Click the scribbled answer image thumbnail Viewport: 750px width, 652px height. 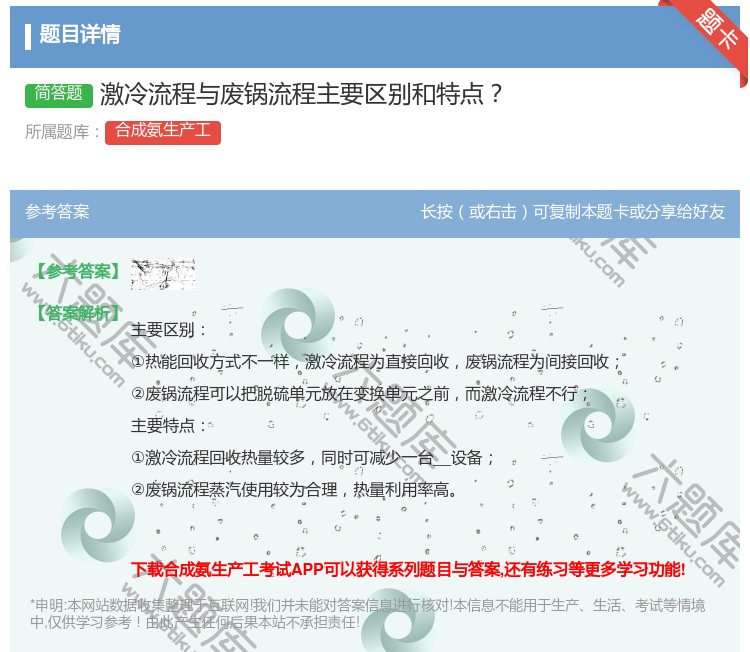click(x=163, y=274)
